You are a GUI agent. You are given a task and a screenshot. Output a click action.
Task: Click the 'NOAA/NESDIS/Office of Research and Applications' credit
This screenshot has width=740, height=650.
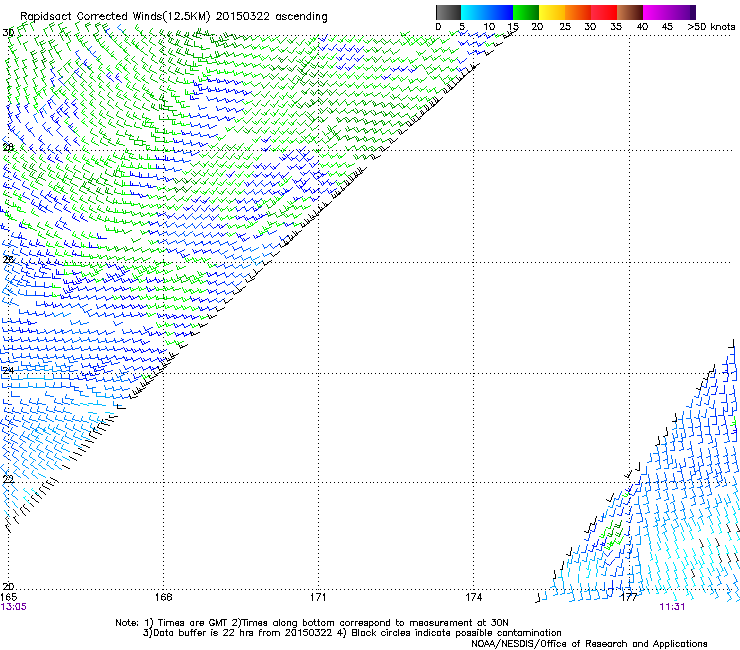tap(589, 644)
